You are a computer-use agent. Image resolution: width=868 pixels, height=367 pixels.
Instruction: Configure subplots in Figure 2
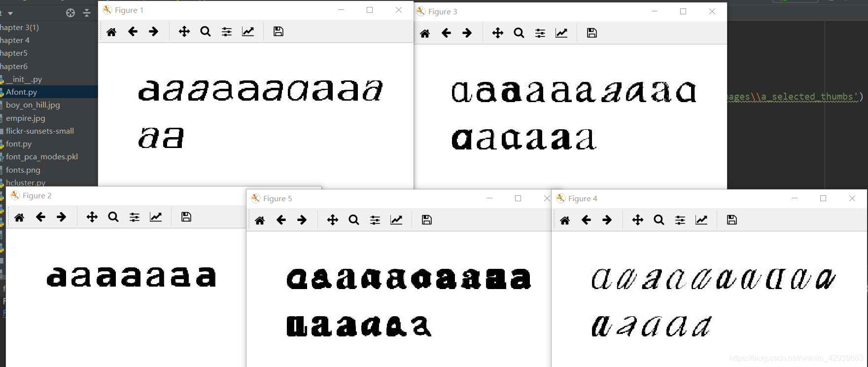(135, 217)
